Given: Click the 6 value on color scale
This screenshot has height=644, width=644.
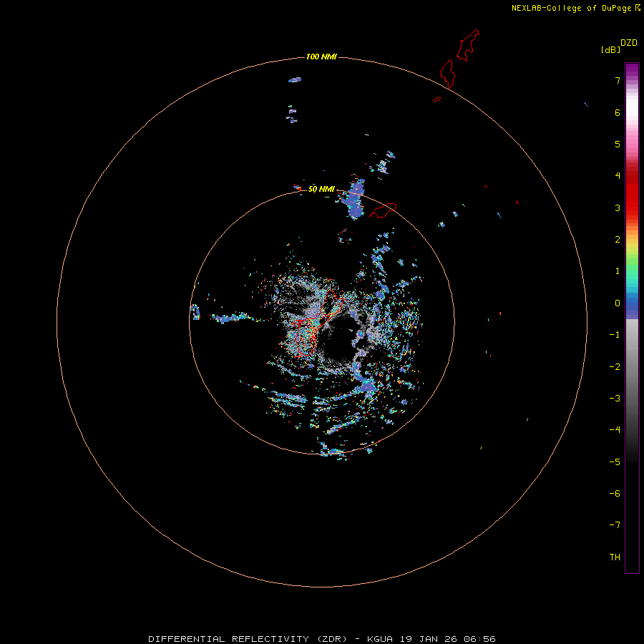Looking at the screenshot, I should [x=618, y=112].
